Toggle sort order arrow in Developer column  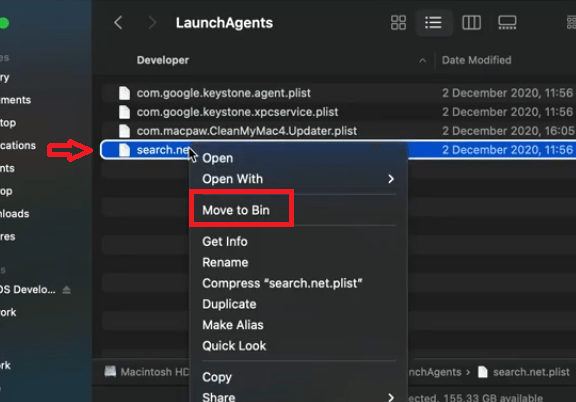(423, 60)
